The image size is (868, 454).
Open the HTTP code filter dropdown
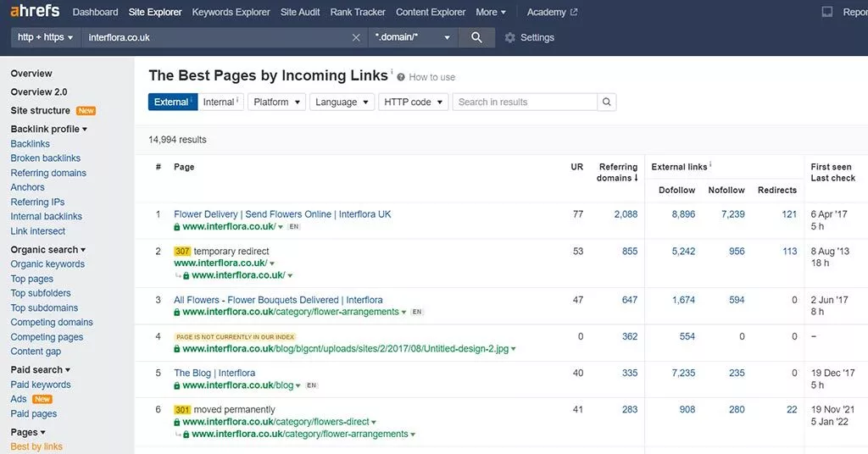point(412,102)
